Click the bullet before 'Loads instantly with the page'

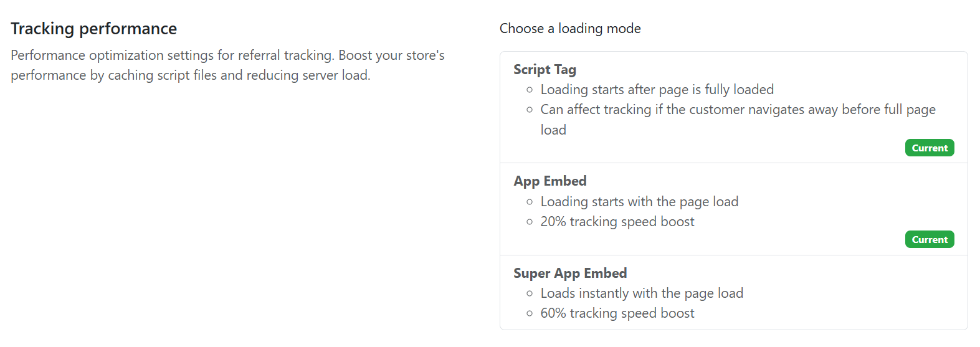[530, 294]
